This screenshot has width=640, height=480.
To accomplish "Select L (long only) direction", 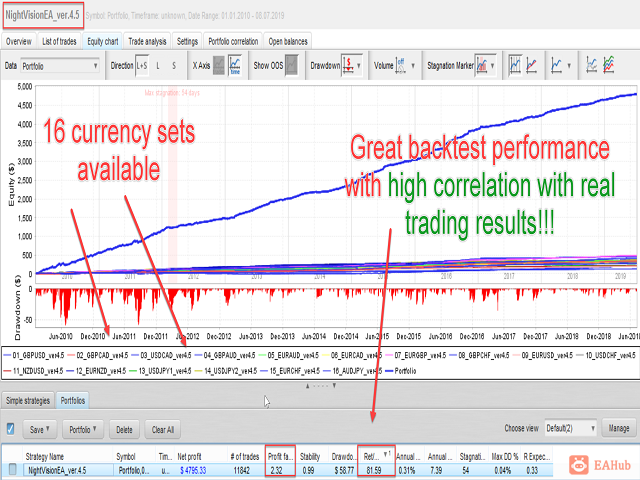I will (158, 66).
